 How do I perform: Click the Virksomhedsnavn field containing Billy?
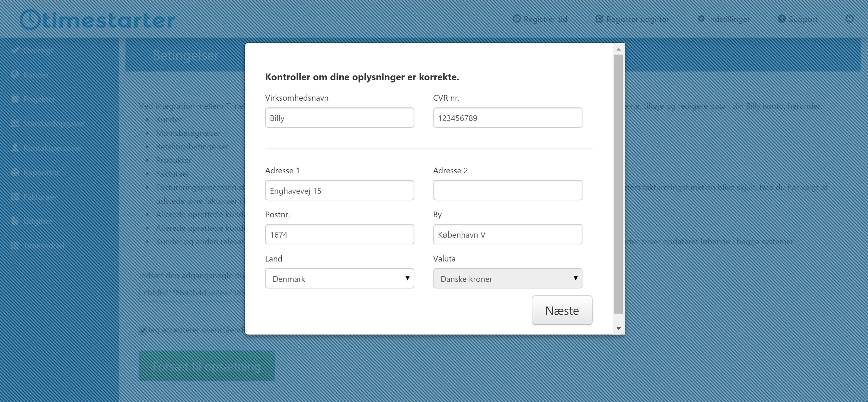339,118
